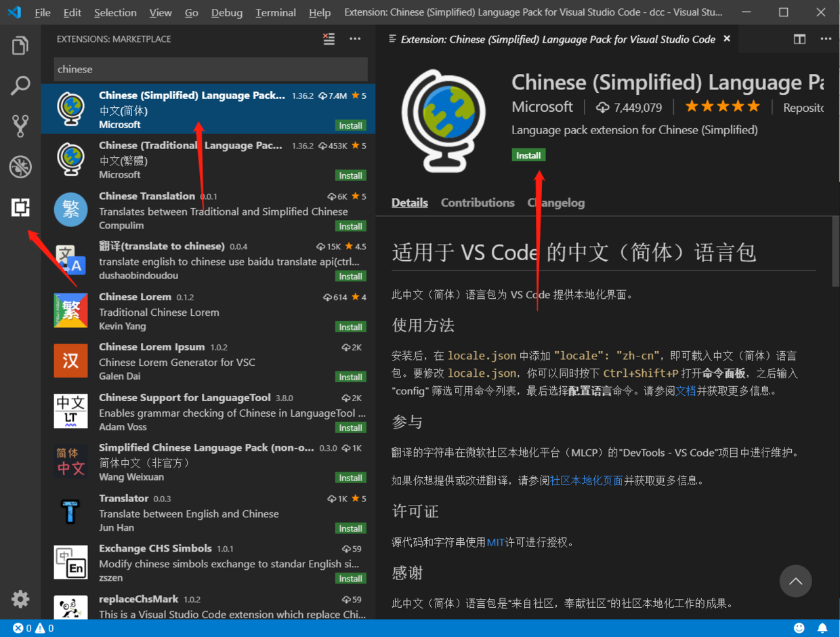Split the editor to the right

pyautogui.click(x=799, y=39)
